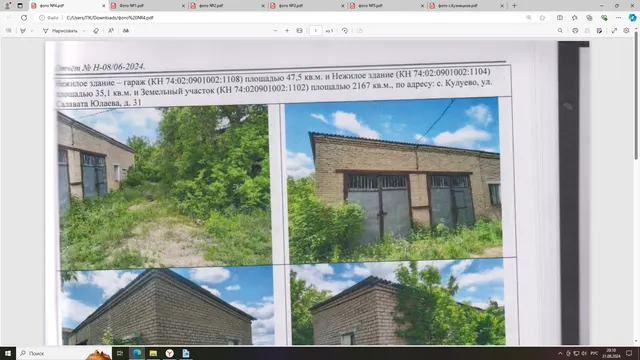Open the Нарисовать pen options dropdown
Viewport: 640px width, 360px height.
tap(84, 31)
